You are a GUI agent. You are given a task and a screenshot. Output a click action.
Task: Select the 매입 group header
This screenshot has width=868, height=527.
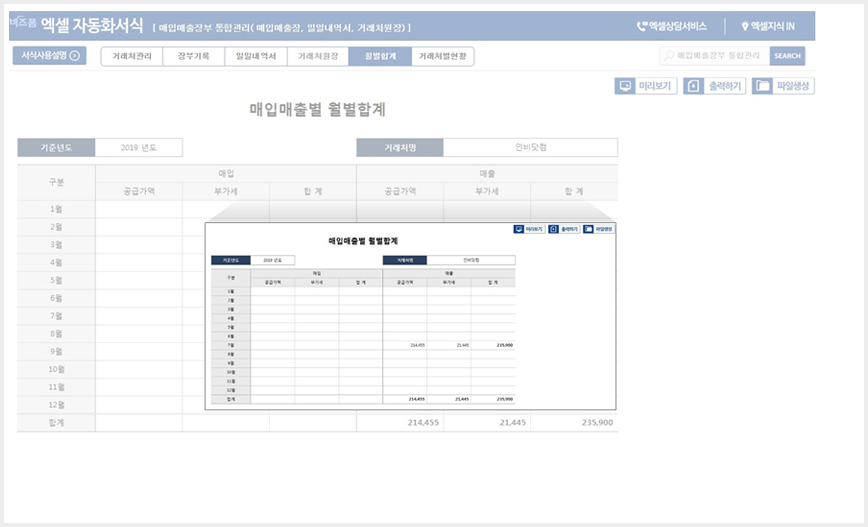(226, 173)
